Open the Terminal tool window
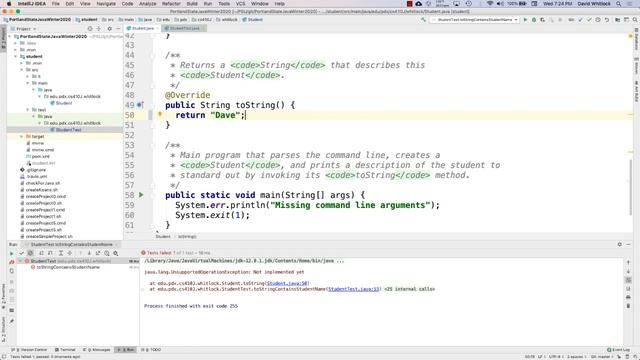Viewport: 640px width, 360px height. [x=65, y=350]
